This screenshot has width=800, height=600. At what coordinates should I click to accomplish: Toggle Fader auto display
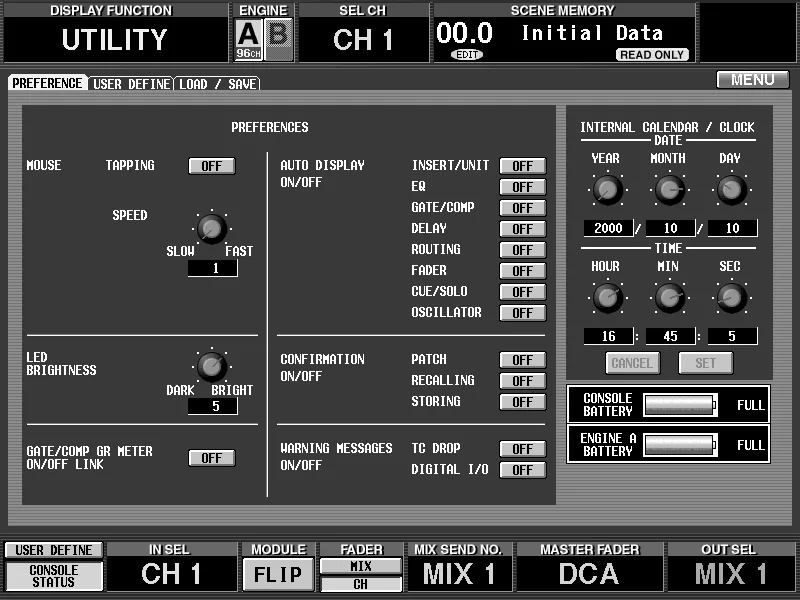pyautogui.click(x=522, y=270)
